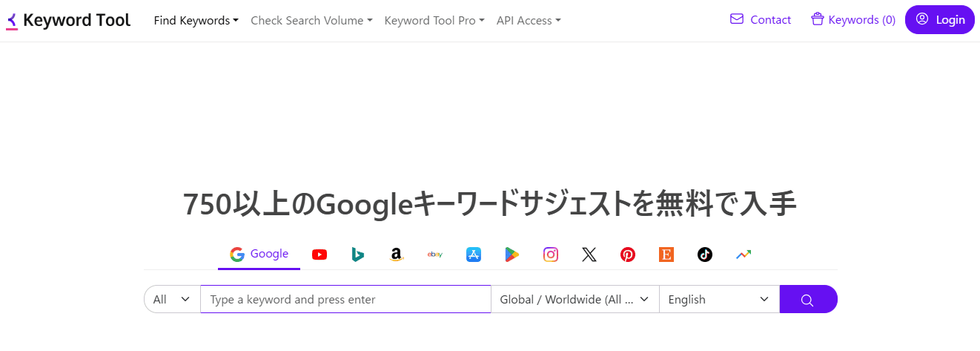This screenshot has height=351, width=980.
Task: Select the Etsy platform icon
Action: (666, 255)
